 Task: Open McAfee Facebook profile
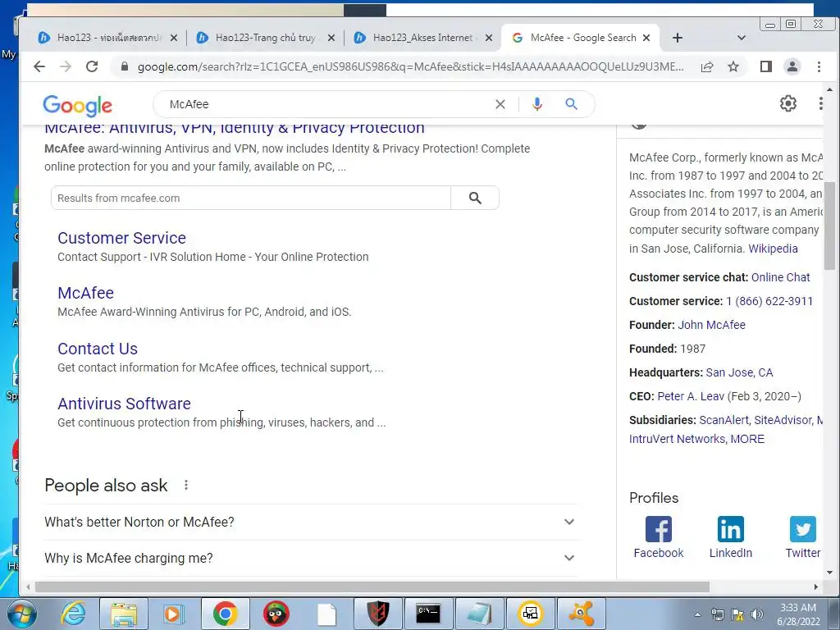[x=659, y=537]
